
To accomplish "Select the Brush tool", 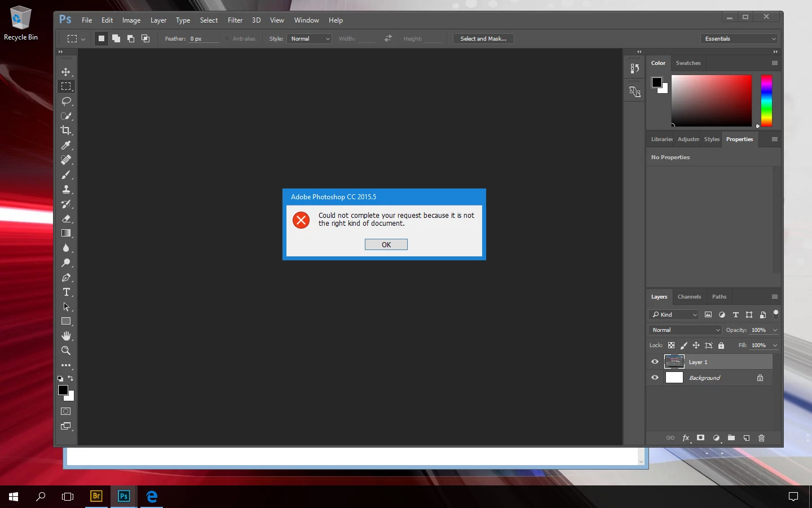I will (x=66, y=174).
